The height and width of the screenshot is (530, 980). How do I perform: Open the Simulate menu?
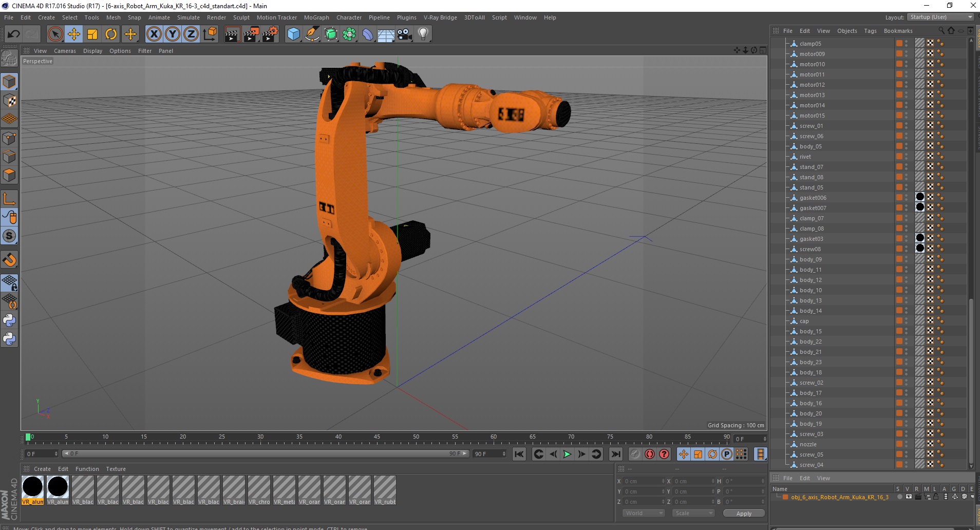point(189,17)
